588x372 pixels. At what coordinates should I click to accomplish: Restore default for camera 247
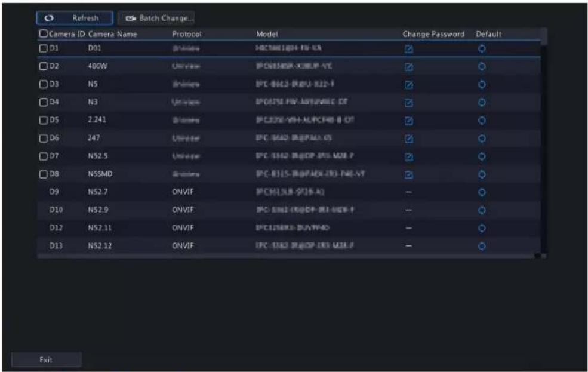coord(482,139)
